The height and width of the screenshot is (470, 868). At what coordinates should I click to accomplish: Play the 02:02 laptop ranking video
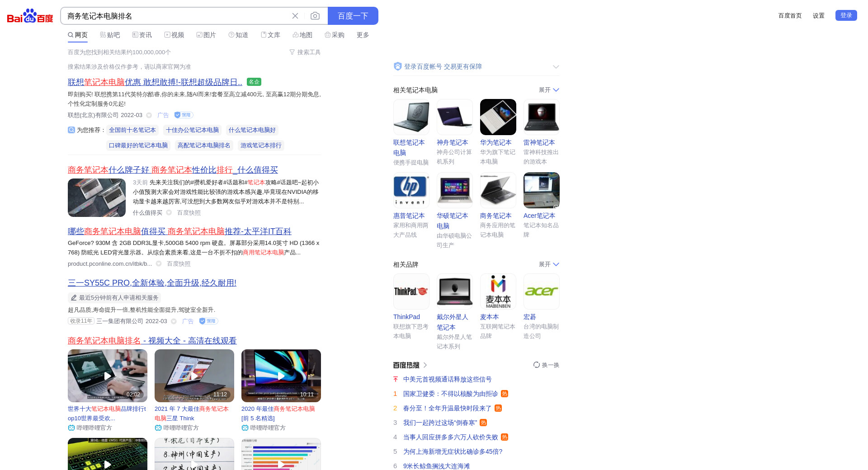click(108, 376)
